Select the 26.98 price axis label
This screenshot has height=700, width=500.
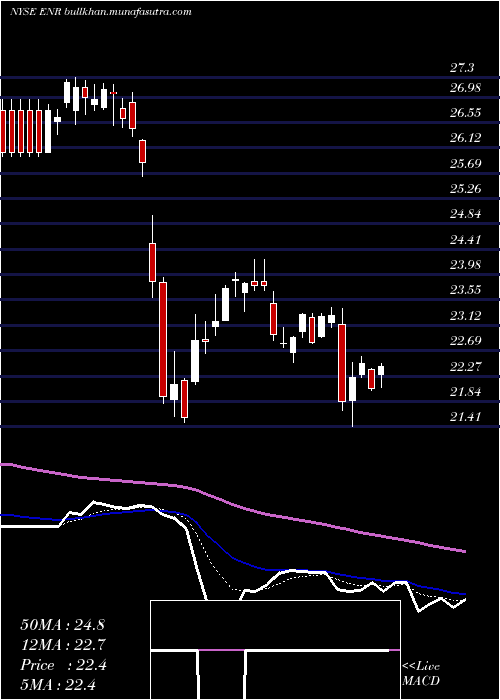(x=465, y=88)
